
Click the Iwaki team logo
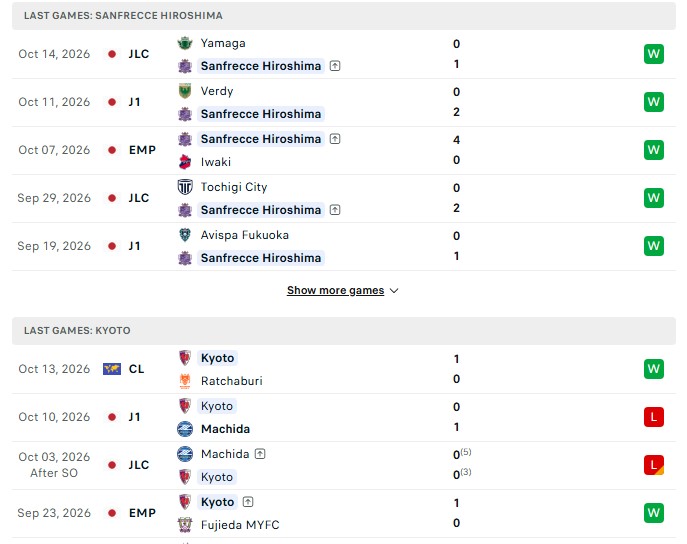185,162
